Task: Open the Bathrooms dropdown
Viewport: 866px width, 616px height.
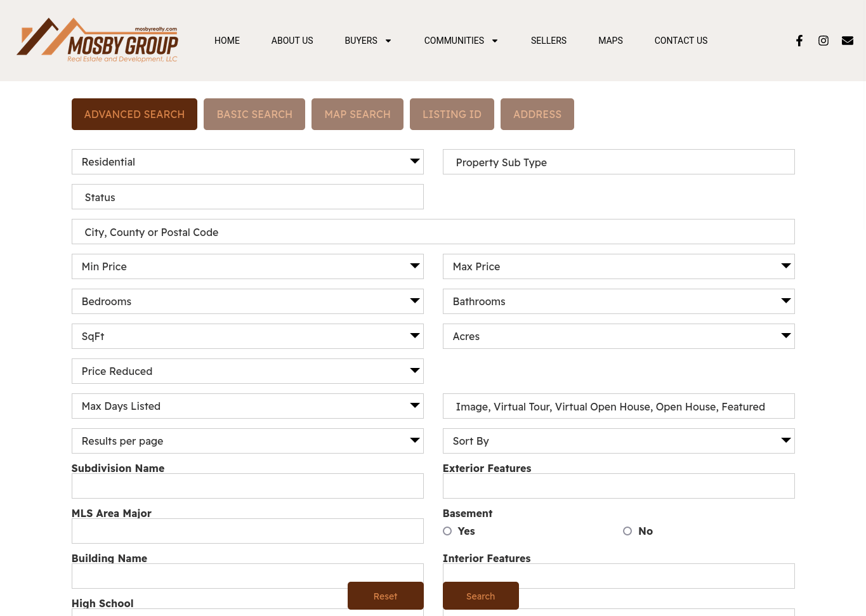Action: (619, 301)
